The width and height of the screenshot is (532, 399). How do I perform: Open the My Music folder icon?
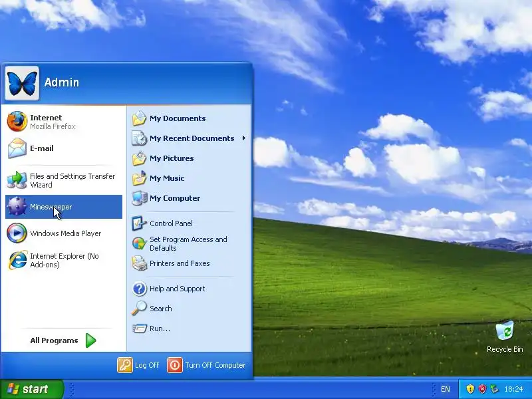(139, 178)
